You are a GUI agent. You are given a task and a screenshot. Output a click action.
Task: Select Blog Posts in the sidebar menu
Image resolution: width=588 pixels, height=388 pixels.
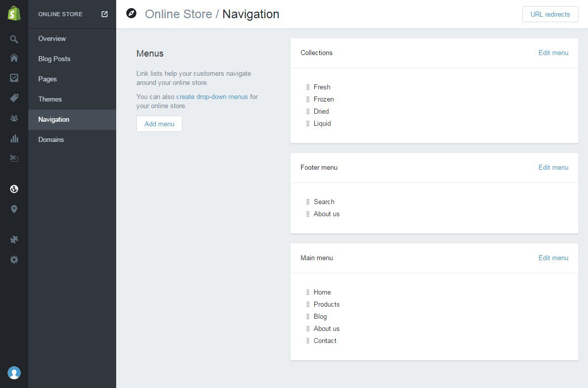[x=54, y=59]
